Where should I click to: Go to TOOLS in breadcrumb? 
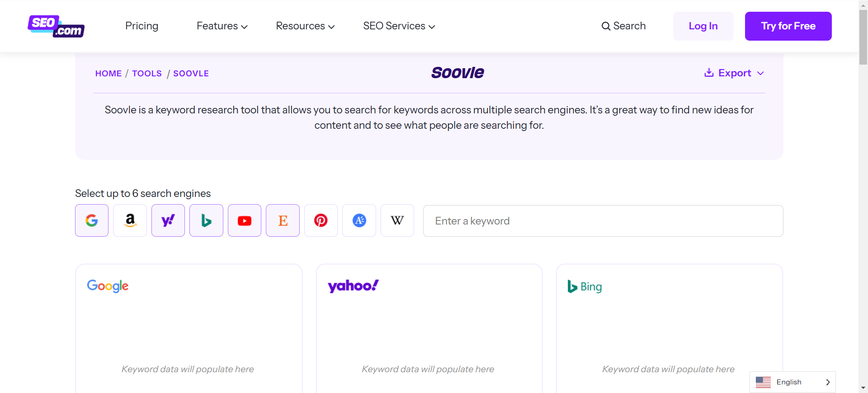(146, 74)
